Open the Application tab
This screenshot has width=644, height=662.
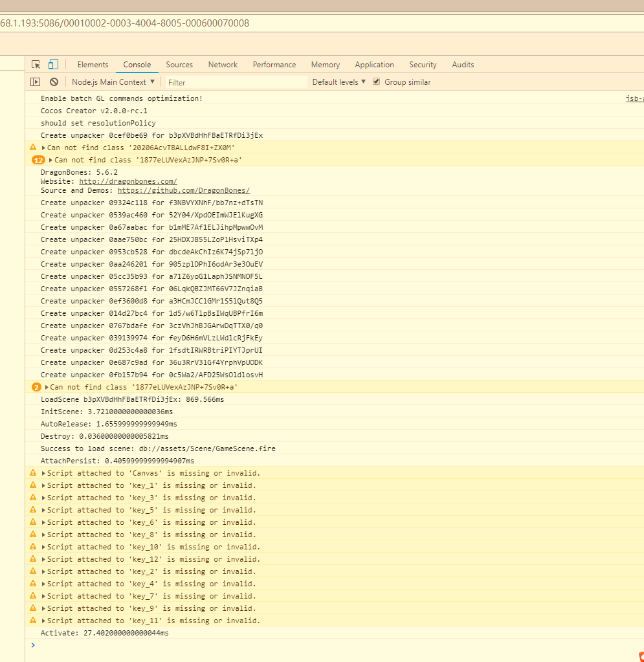coord(374,65)
